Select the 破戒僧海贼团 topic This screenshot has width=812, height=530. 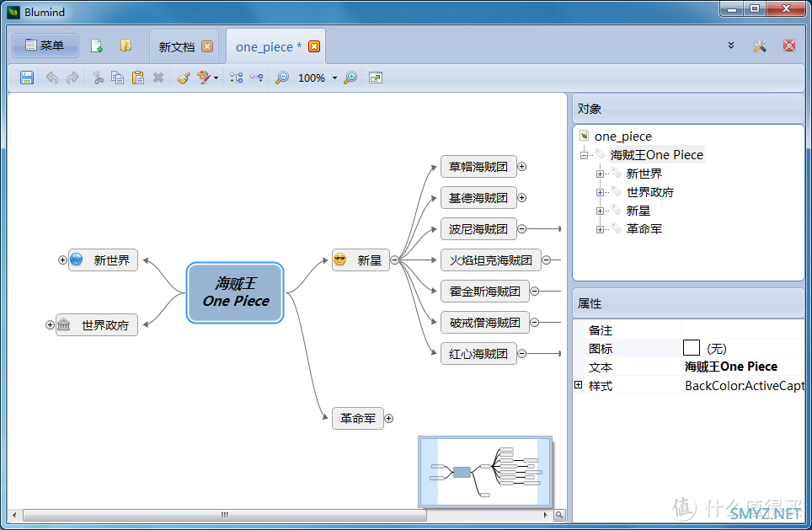coord(484,322)
